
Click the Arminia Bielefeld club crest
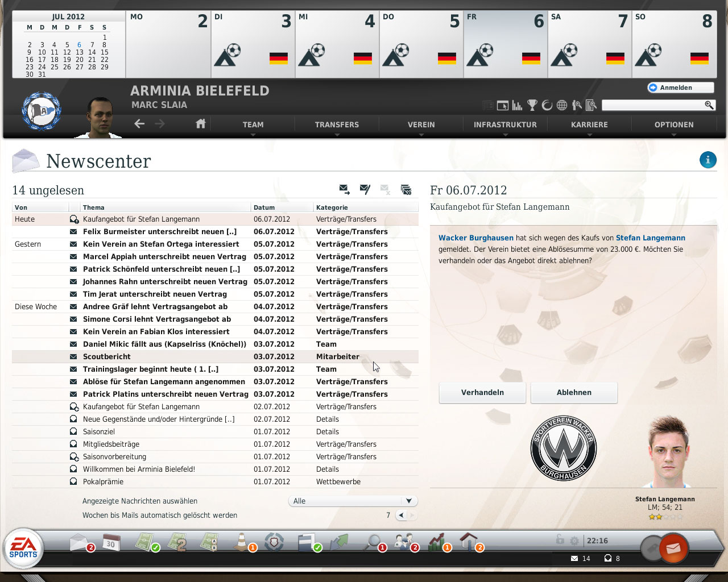[x=41, y=111]
